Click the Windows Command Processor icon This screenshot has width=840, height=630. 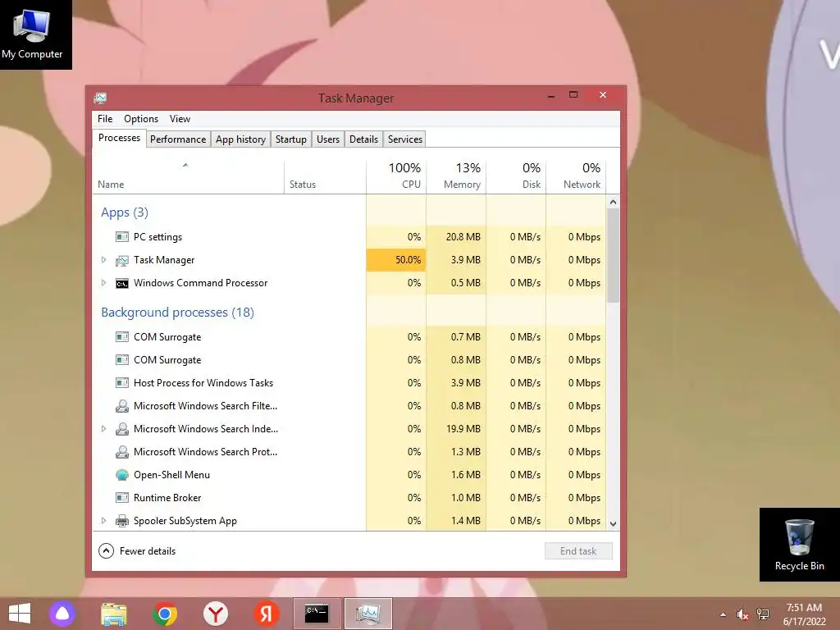click(x=122, y=283)
